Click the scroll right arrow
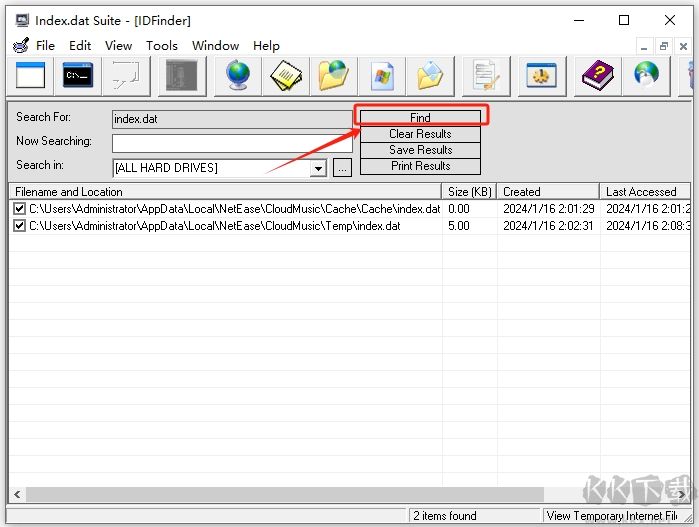 pos(682,494)
